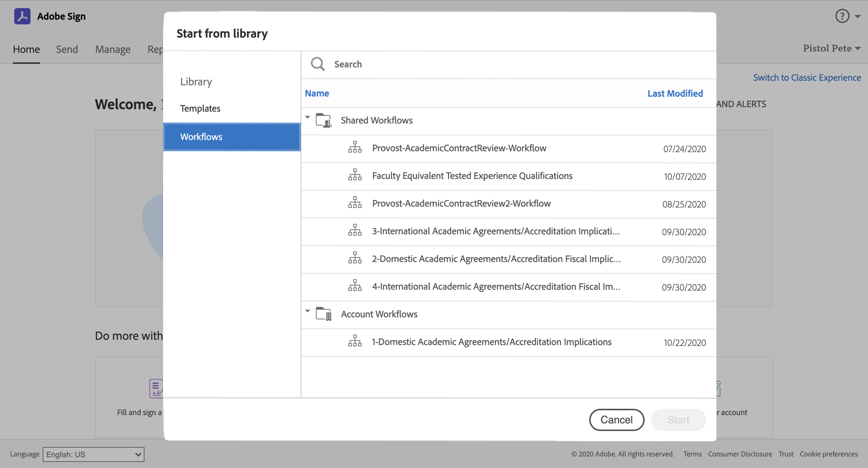Go to the Manage tab

[x=113, y=50]
